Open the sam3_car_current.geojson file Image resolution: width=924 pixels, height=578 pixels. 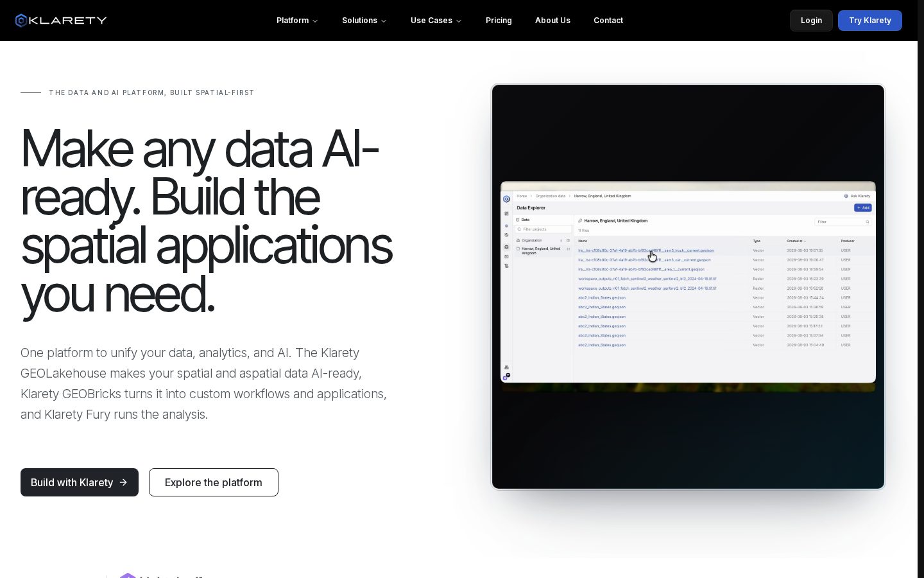644,260
